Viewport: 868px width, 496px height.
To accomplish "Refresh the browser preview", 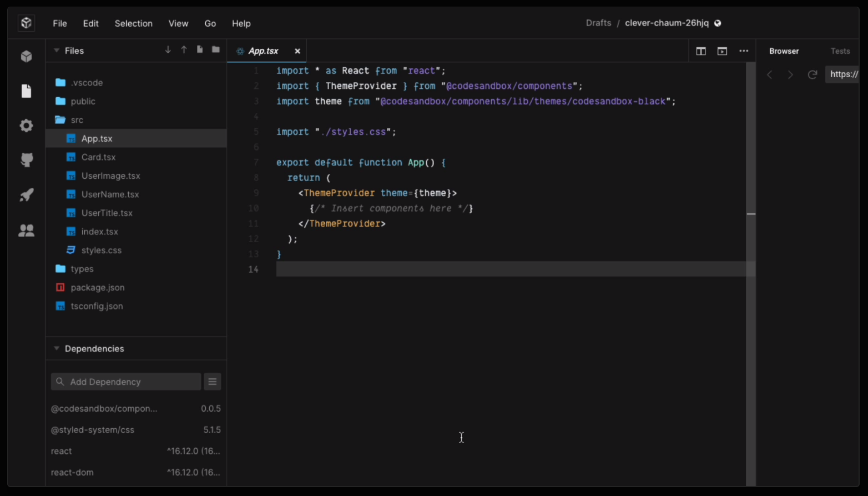I will coord(813,74).
